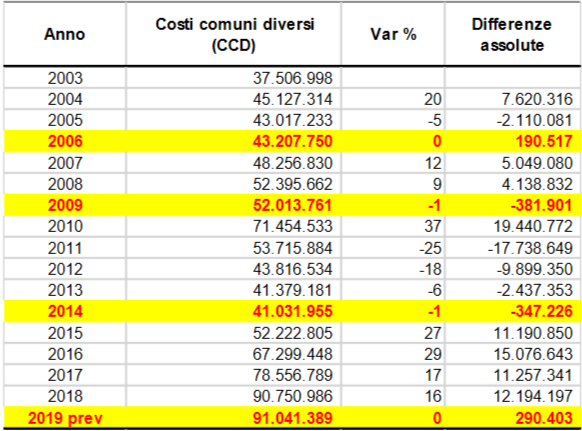Click the 2009 highlighted row label
Image resolution: width=582 pixels, height=431 pixels.
coord(65,205)
